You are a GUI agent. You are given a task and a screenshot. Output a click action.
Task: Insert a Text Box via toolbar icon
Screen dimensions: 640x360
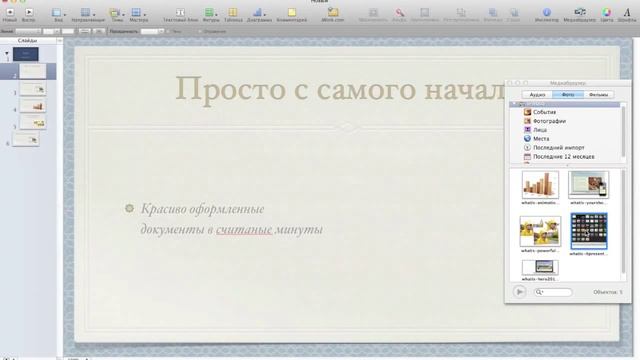[x=180, y=13]
